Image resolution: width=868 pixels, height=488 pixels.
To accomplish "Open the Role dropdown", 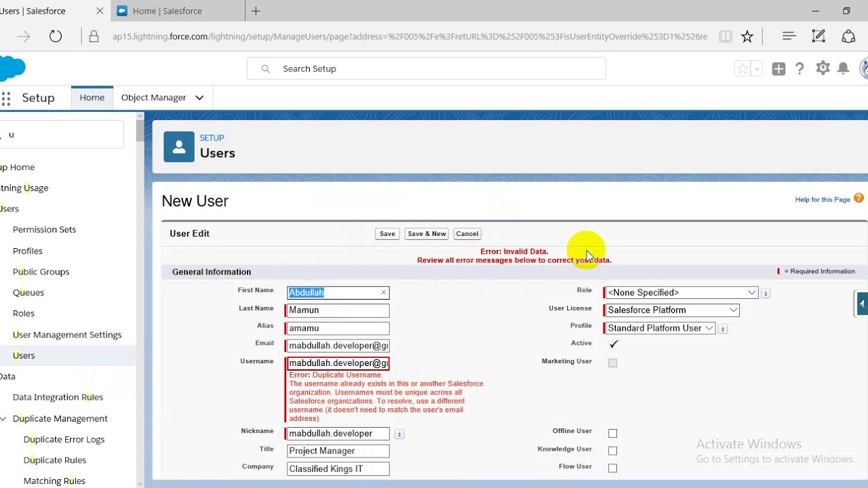I will click(x=682, y=293).
